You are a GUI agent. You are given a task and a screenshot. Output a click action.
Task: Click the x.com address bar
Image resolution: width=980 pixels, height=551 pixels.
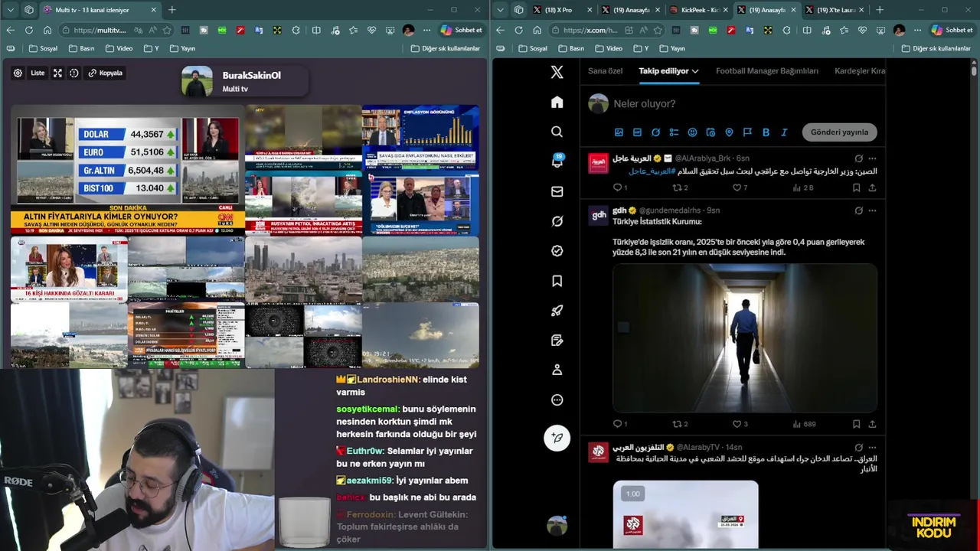click(590, 30)
